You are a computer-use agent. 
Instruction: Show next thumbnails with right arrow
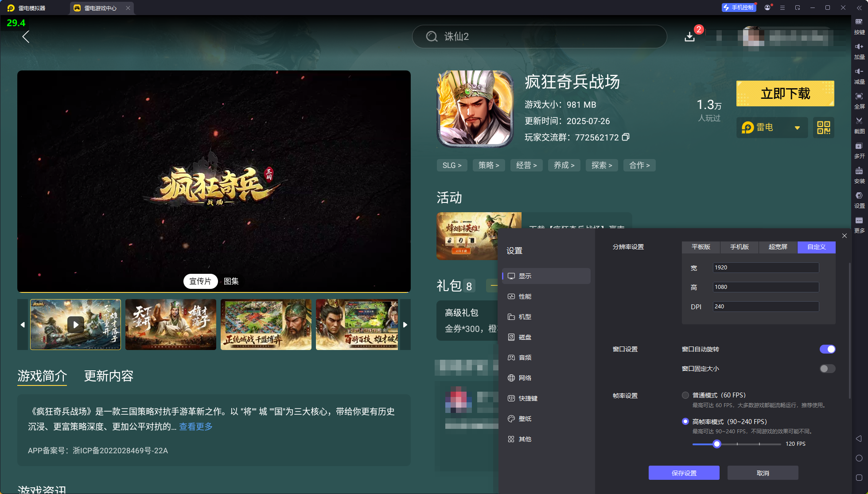[x=405, y=324]
